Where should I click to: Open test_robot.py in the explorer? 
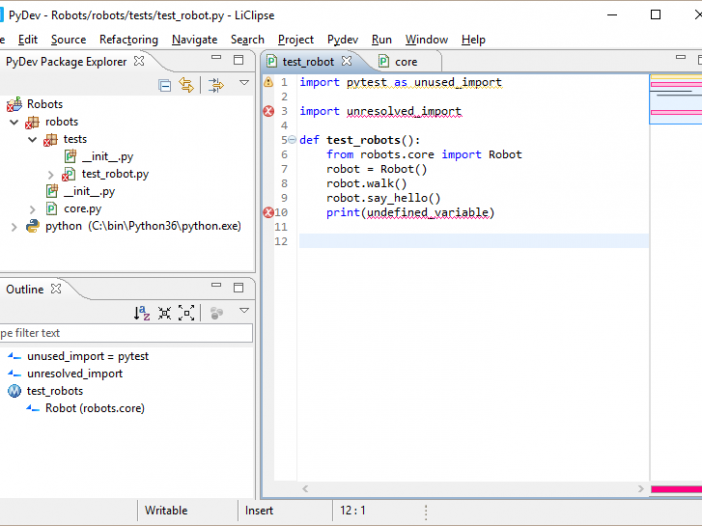point(115,174)
